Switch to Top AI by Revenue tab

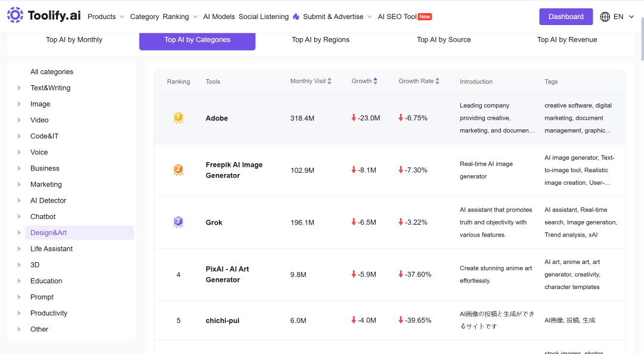pyautogui.click(x=567, y=40)
